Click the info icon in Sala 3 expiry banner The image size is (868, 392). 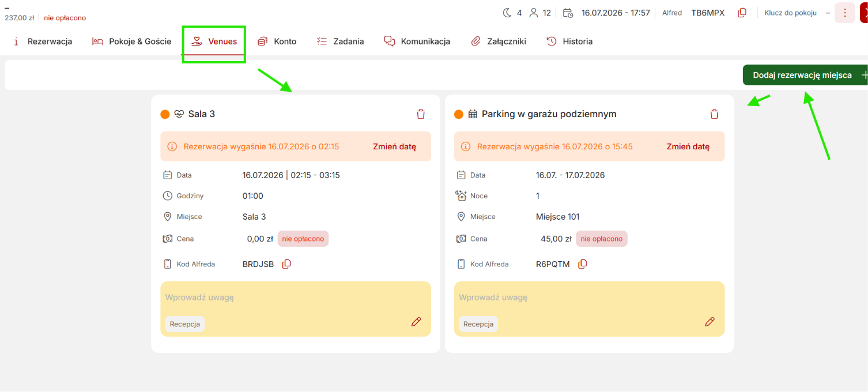point(172,146)
